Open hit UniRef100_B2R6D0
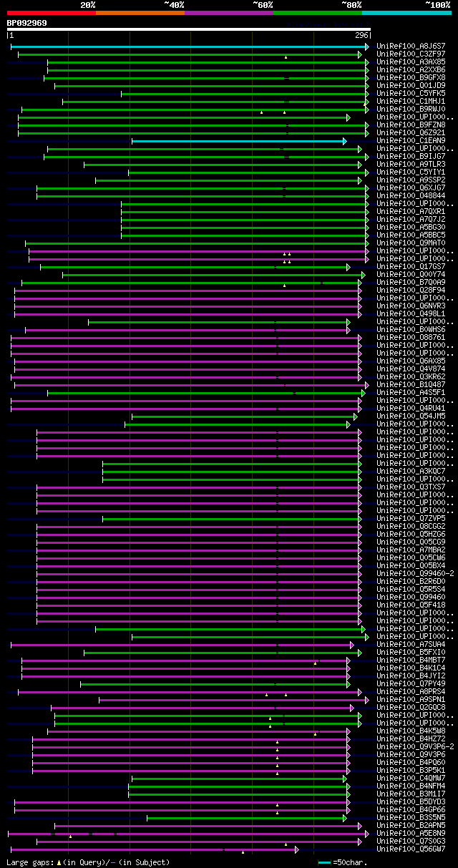This screenshot has height=868, width=458. (x=411, y=581)
